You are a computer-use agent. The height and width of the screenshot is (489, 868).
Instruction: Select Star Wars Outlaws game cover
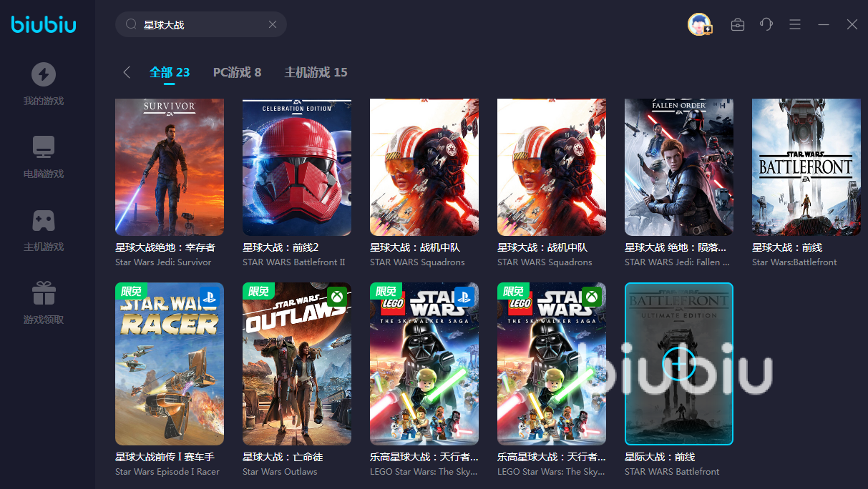point(297,364)
